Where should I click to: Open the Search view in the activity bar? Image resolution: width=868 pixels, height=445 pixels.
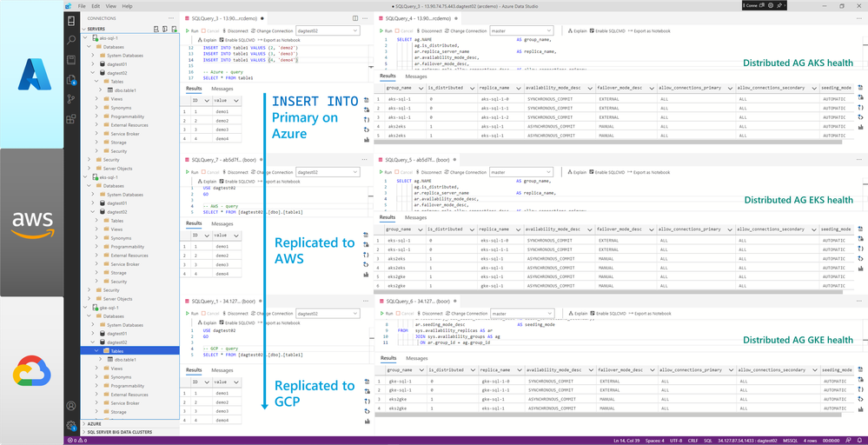(x=71, y=40)
